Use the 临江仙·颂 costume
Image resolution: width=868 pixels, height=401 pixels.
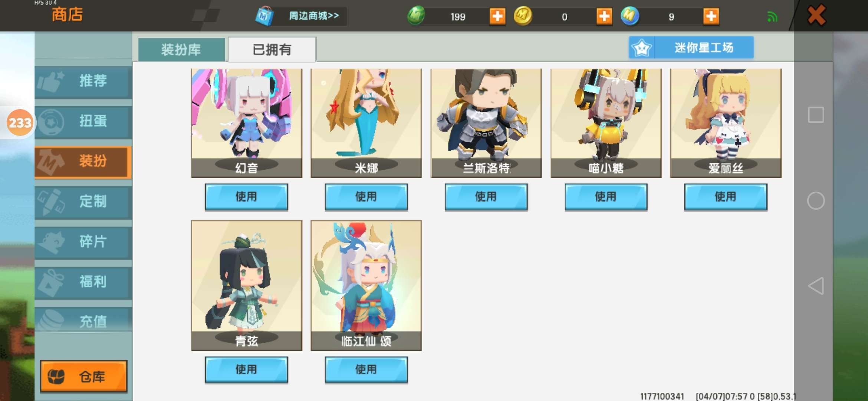[x=366, y=370]
